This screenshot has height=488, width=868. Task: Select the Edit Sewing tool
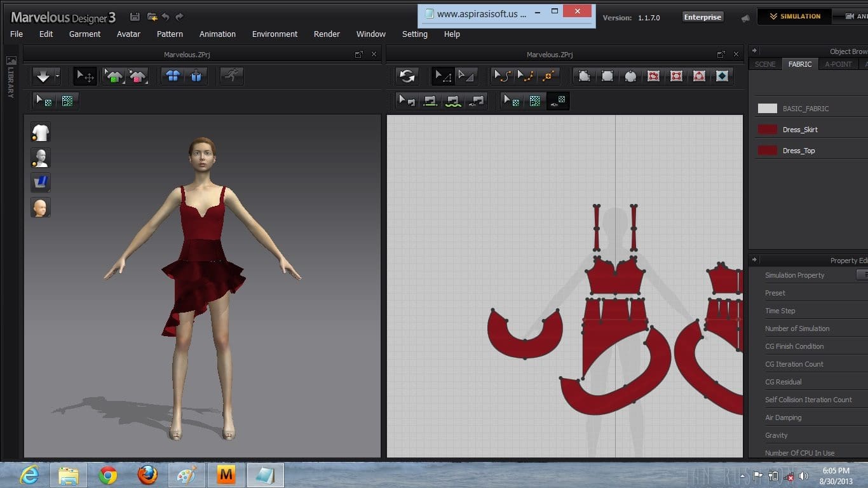tap(407, 100)
